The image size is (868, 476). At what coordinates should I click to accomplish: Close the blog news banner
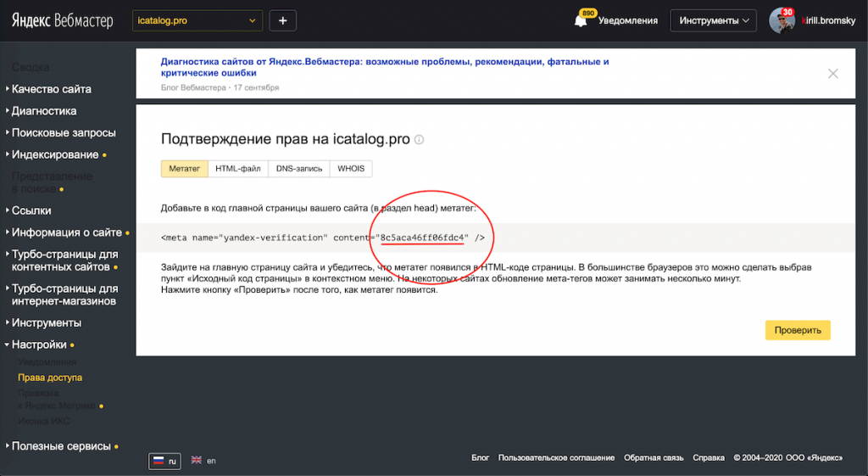[832, 74]
